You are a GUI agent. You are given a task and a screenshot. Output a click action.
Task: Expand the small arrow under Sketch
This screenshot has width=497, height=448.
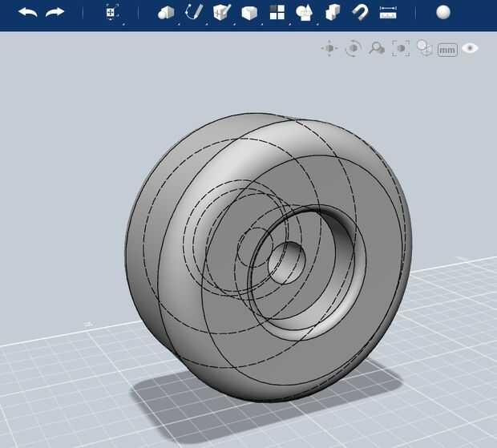[x=207, y=24]
